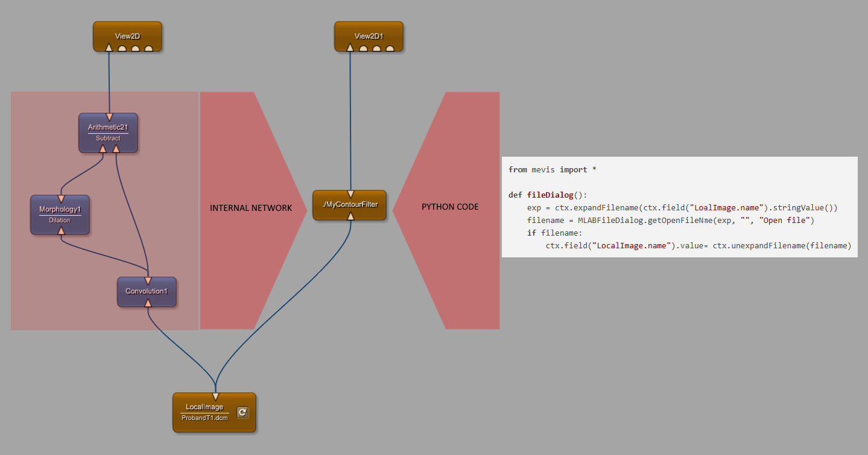This screenshot has height=455, width=868.
Task: Click the right input connector of Arithmetic21
Action: click(x=116, y=148)
